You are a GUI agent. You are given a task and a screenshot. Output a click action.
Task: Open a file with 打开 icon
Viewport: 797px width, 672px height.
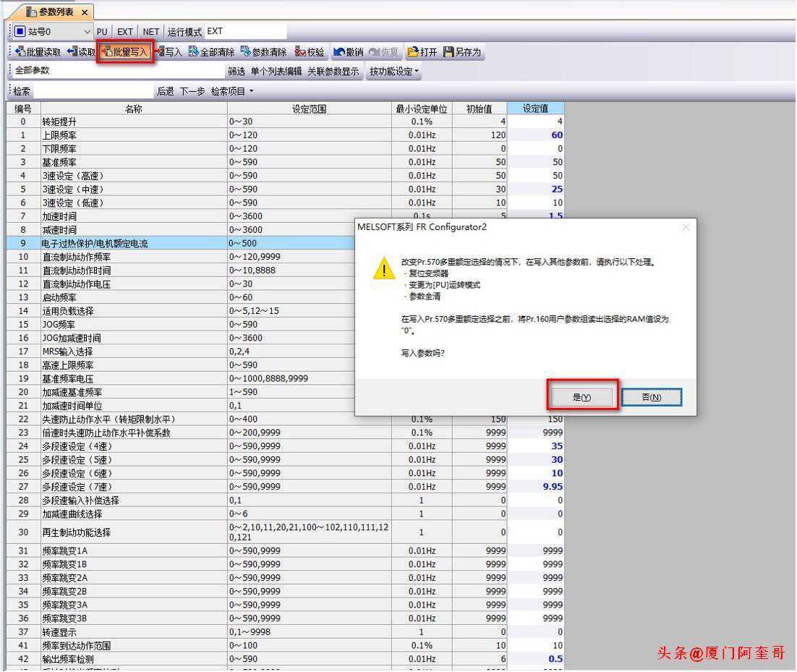[422, 52]
